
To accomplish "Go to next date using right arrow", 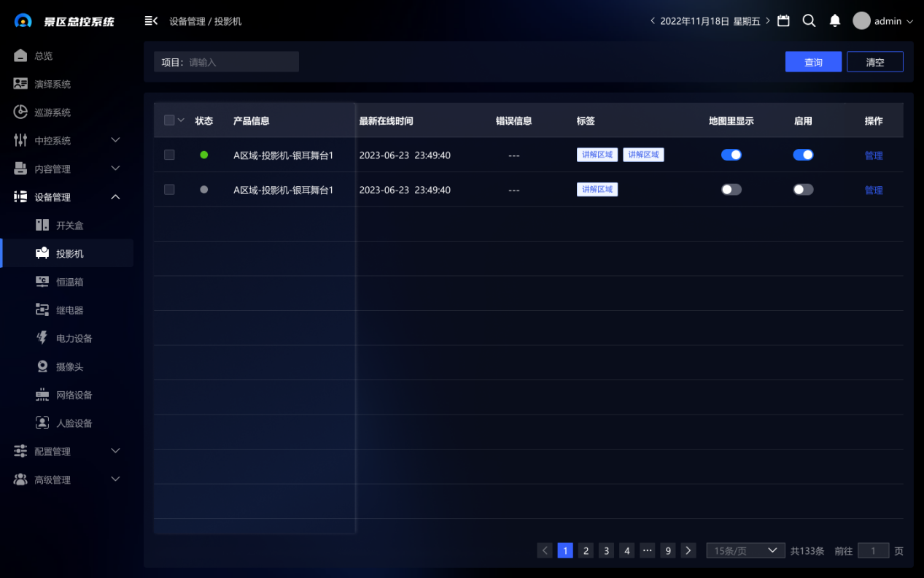I will [x=768, y=21].
